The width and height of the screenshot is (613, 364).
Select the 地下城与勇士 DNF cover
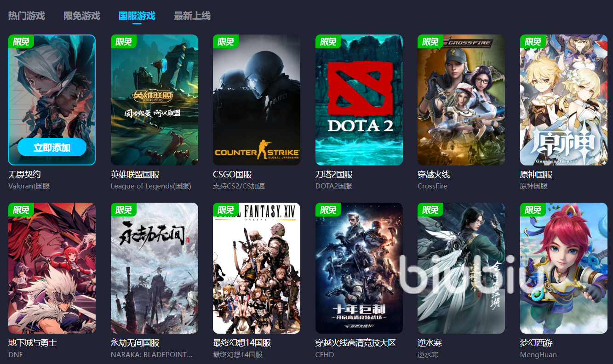click(52, 268)
